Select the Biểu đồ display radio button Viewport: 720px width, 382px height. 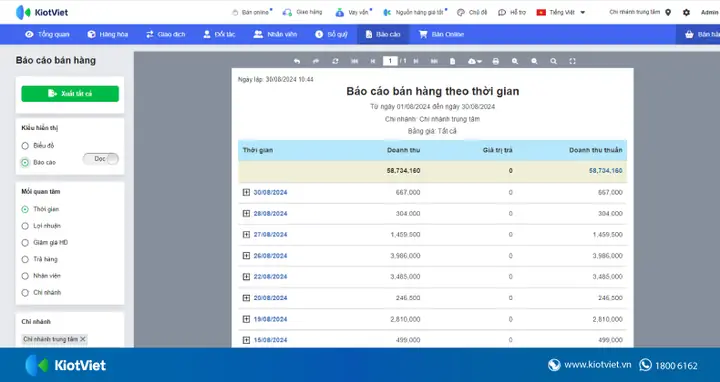25,146
